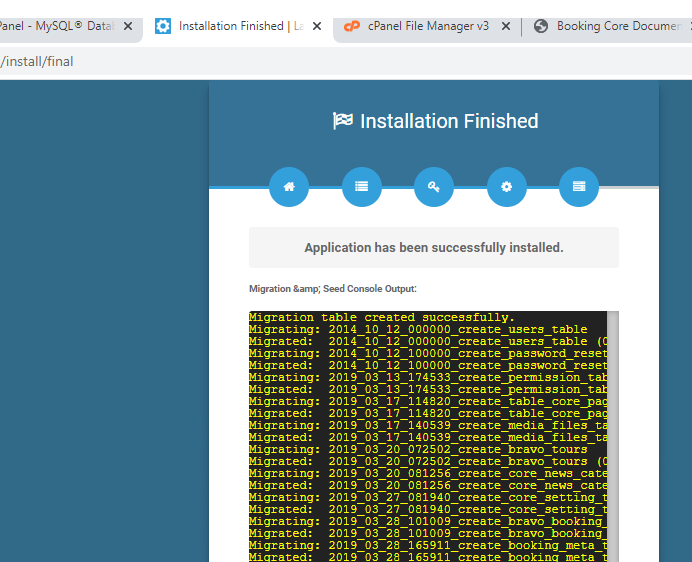Click the successfully installed message banner

tap(433, 248)
